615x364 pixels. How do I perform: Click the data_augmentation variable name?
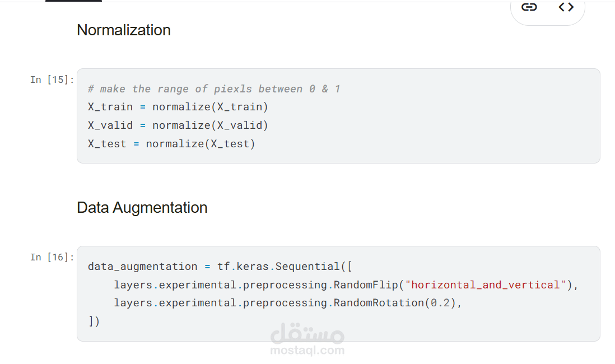coord(142,267)
